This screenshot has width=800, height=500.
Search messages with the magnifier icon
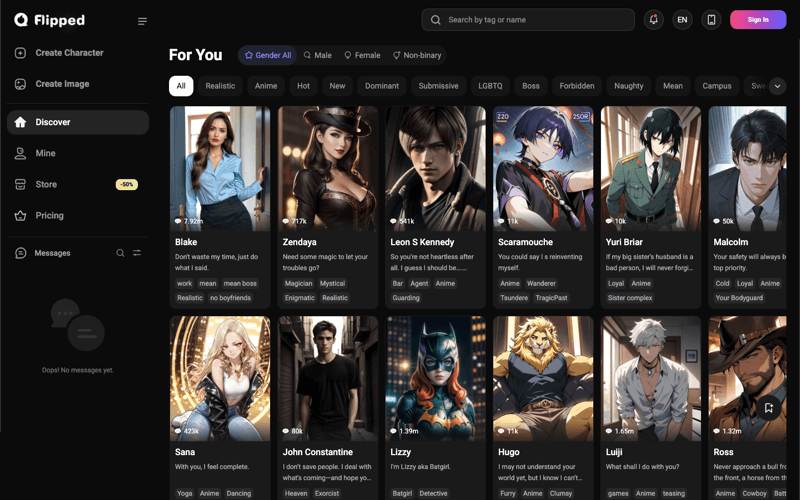point(120,253)
